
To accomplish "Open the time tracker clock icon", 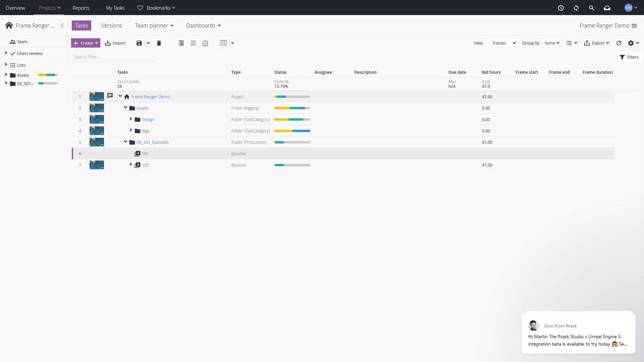I will (x=561, y=8).
